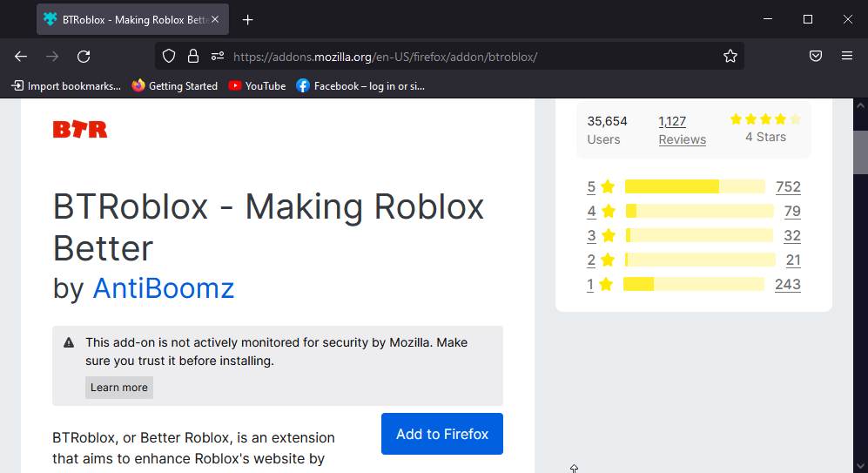Open the 1,127 Reviews link
This screenshot has height=473, width=868.
pos(682,130)
